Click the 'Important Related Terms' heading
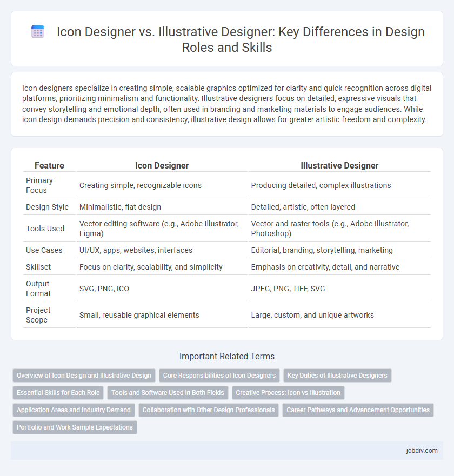Viewport: 454px width, 476px height. [227, 356]
